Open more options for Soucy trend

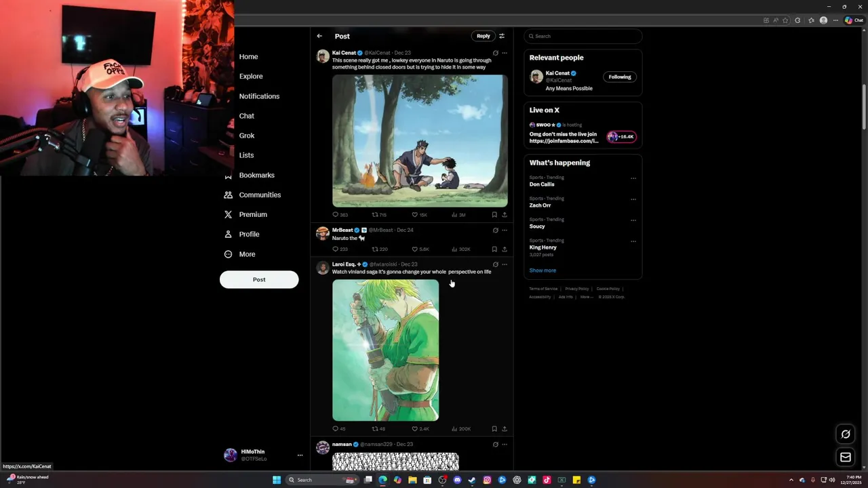(633, 220)
